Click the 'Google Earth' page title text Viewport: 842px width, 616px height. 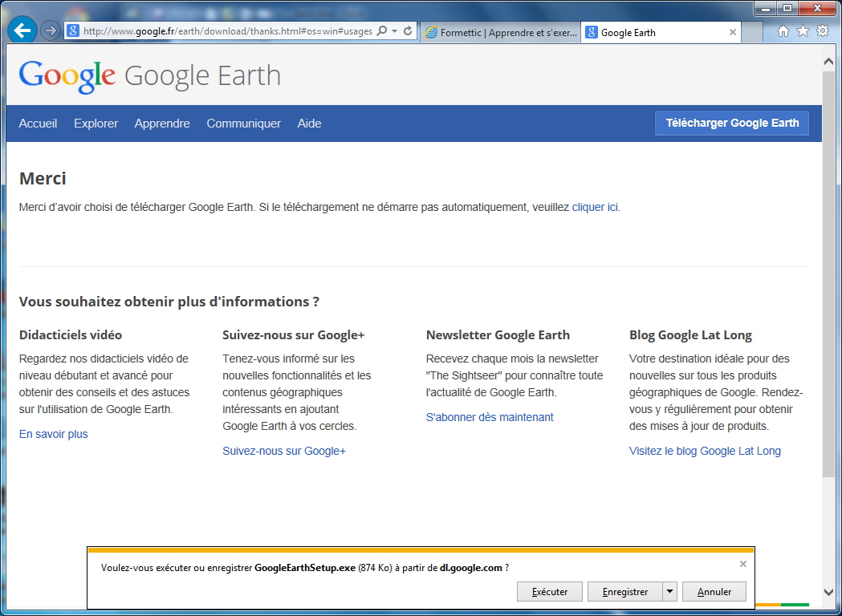(202, 75)
